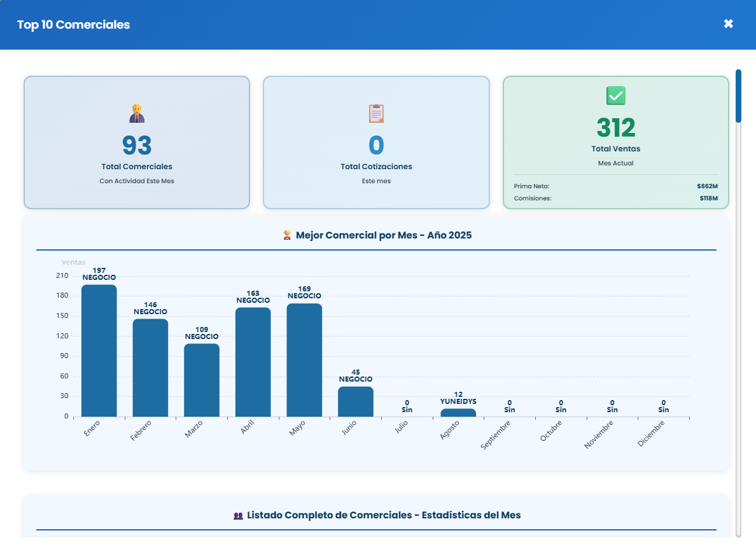Screen dimensions: 756x554
Task: Click the Septiembre axis label
Action: (x=495, y=435)
